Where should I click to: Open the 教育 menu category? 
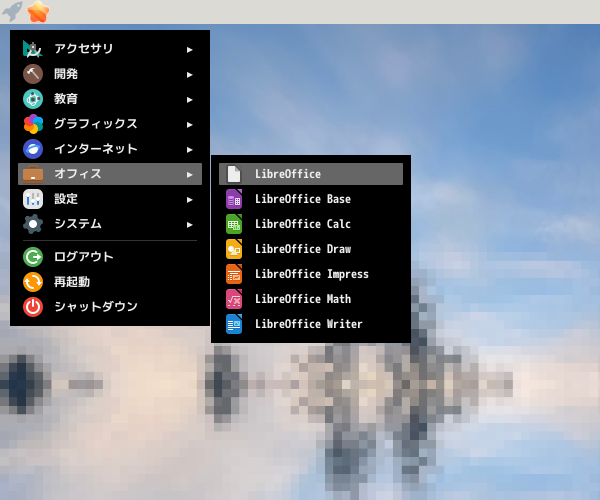(x=110, y=99)
